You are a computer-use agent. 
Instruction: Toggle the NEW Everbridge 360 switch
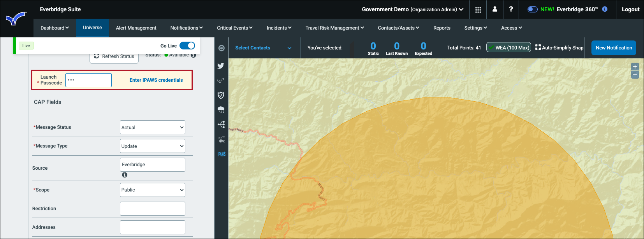point(533,9)
